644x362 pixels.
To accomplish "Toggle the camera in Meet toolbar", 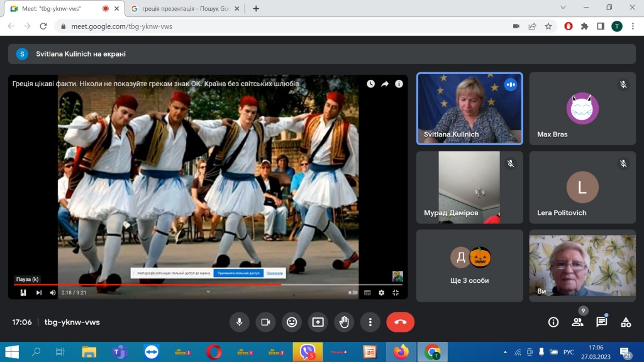I will pyautogui.click(x=265, y=322).
